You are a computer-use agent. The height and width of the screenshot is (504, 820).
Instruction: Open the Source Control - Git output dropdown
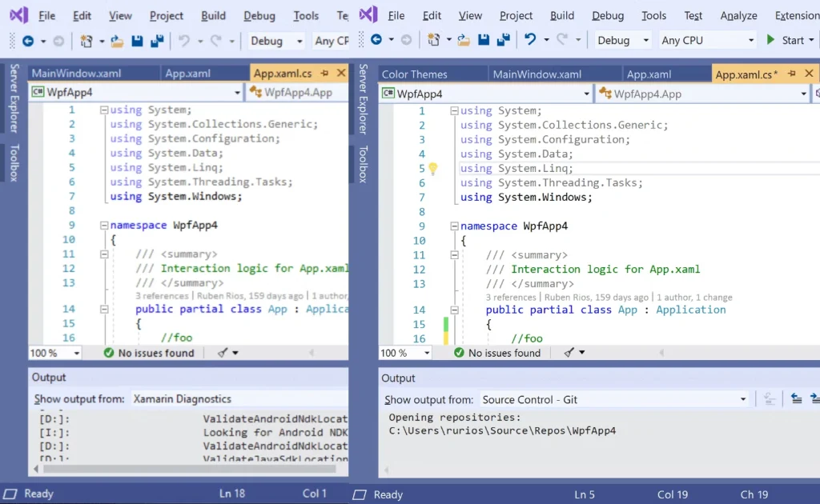(743, 399)
